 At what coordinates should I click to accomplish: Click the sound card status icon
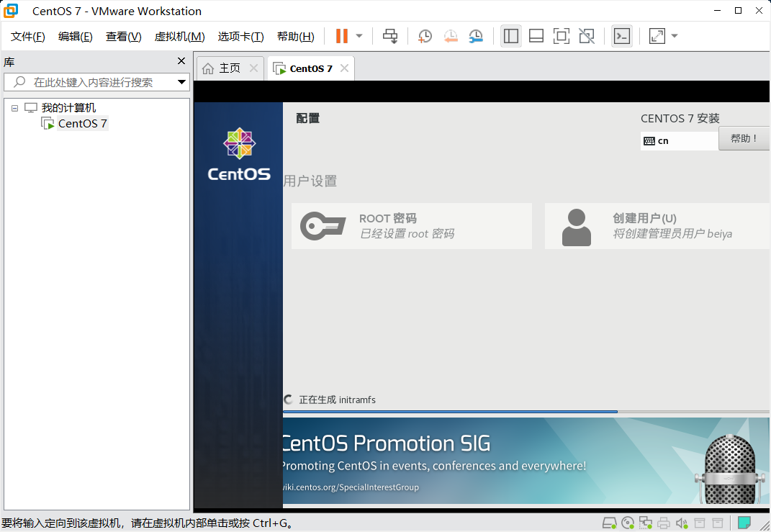pyautogui.click(x=682, y=523)
